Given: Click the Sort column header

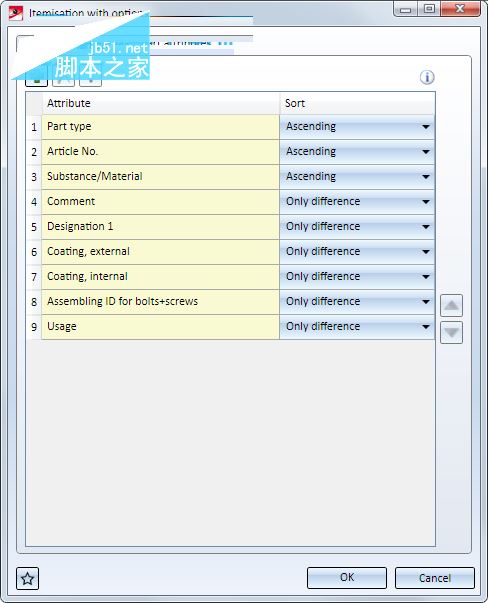Looking at the screenshot, I should tap(357, 103).
